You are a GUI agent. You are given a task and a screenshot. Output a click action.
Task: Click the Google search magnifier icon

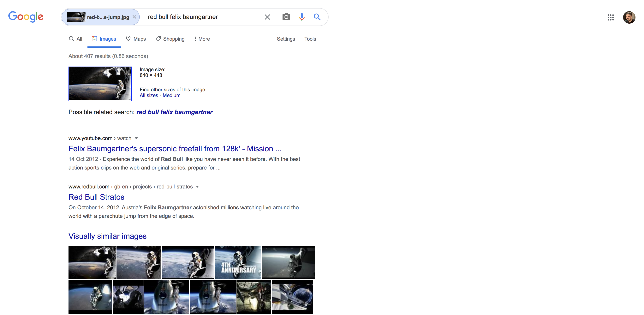(x=318, y=17)
